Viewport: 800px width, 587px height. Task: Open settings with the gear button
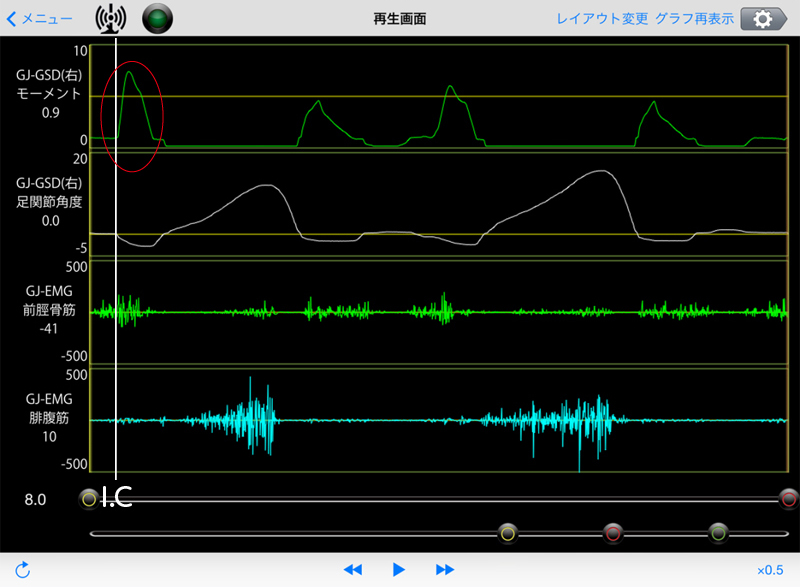point(763,19)
